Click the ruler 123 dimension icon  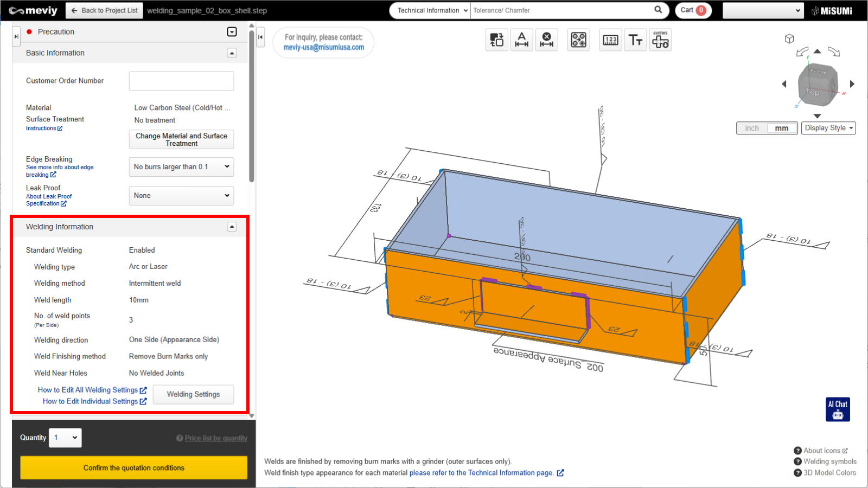(610, 40)
